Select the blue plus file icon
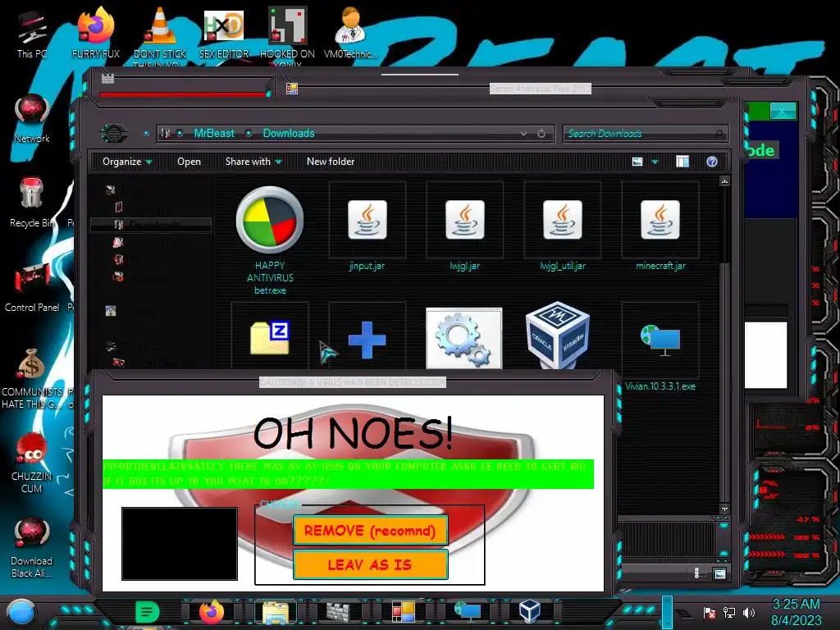Screen dimensions: 840x630 click(367, 340)
